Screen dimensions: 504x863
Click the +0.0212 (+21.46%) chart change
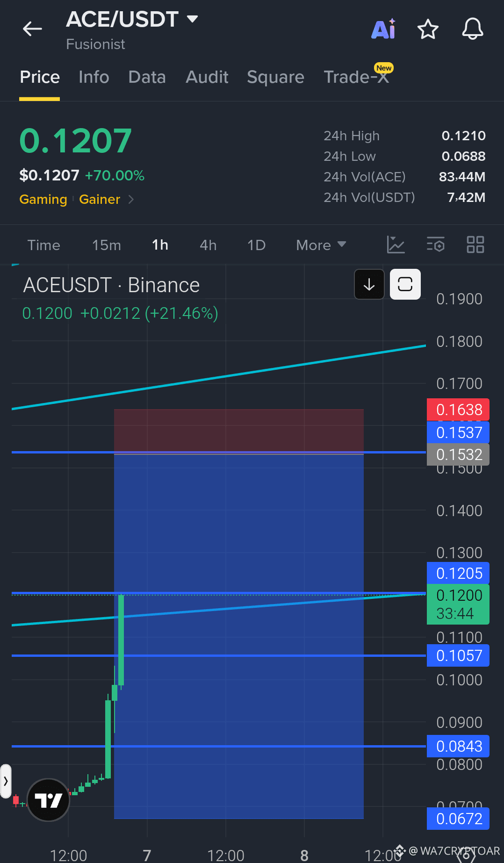click(x=150, y=313)
